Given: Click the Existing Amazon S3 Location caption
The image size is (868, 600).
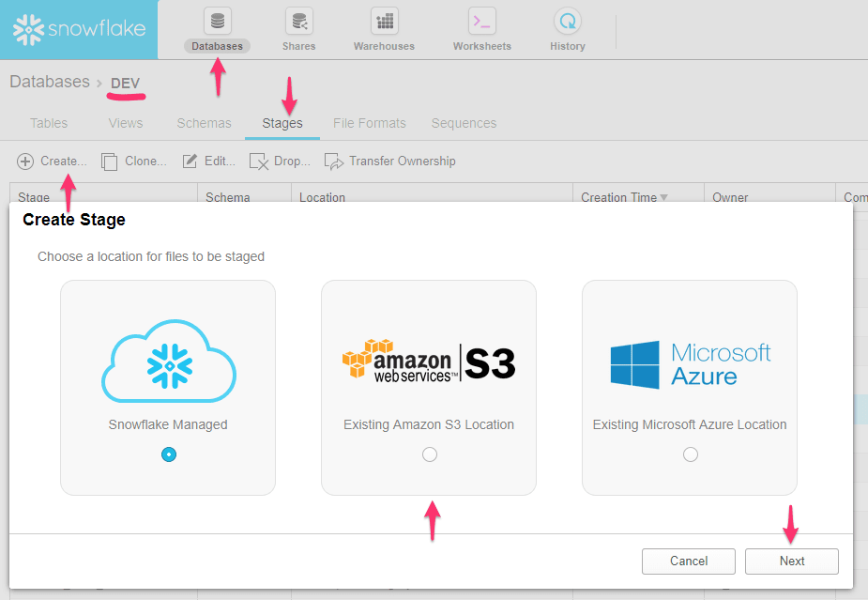Looking at the screenshot, I should [x=429, y=424].
